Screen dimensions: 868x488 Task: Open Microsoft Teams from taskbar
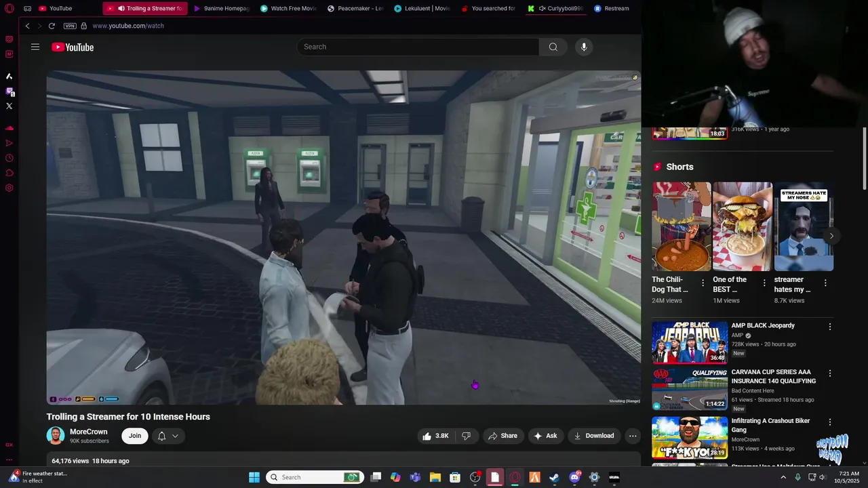[x=415, y=477]
